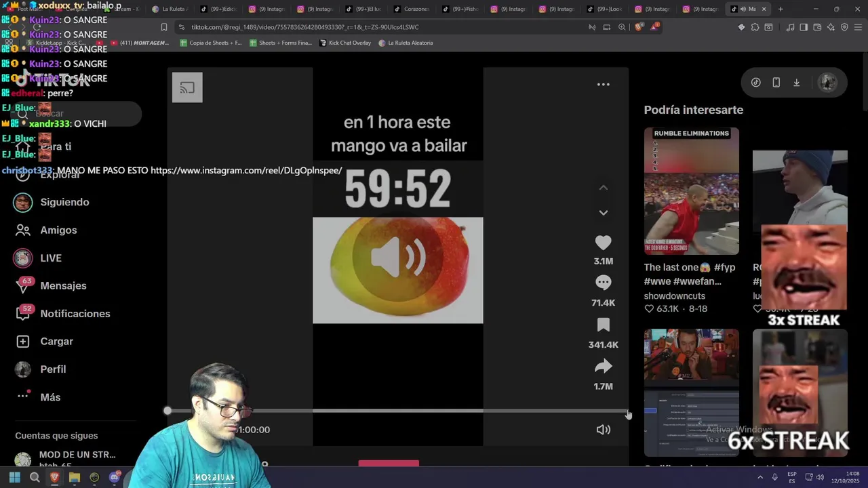Bookmark this page with the bookmark icon
Screen dimensions: 868x488
click(x=163, y=27)
